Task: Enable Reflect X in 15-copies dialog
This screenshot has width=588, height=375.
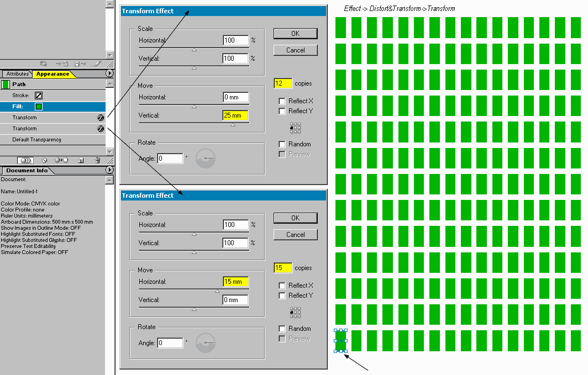Action: (x=282, y=286)
